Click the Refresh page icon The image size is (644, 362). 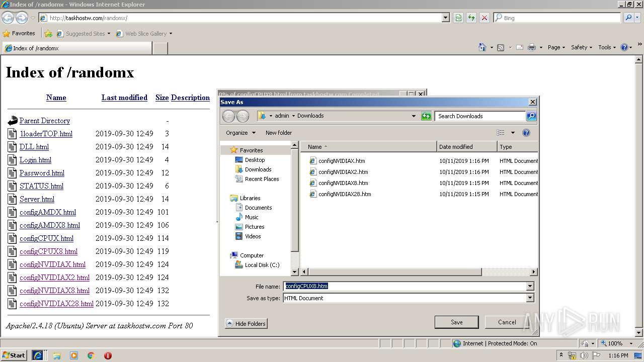coord(471,18)
